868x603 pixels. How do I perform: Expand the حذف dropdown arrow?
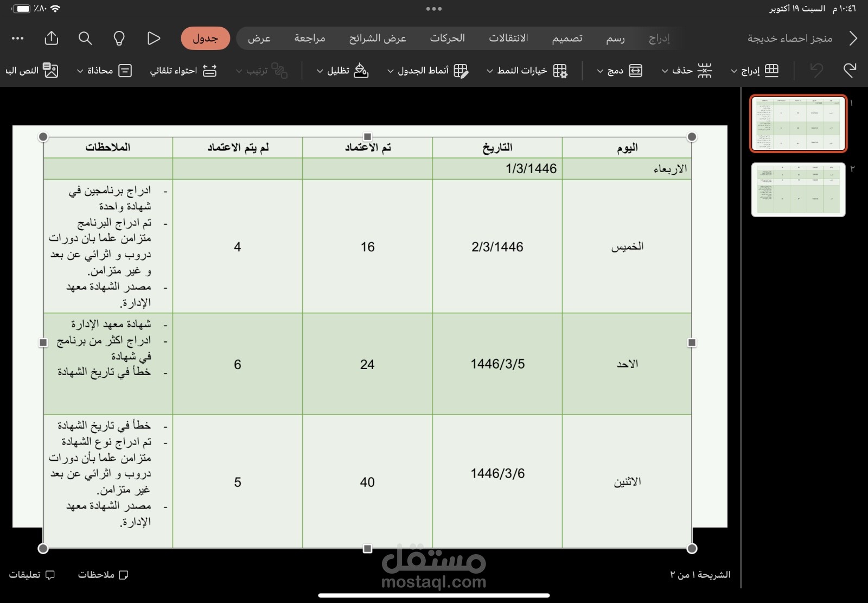pyautogui.click(x=665, y=71)
